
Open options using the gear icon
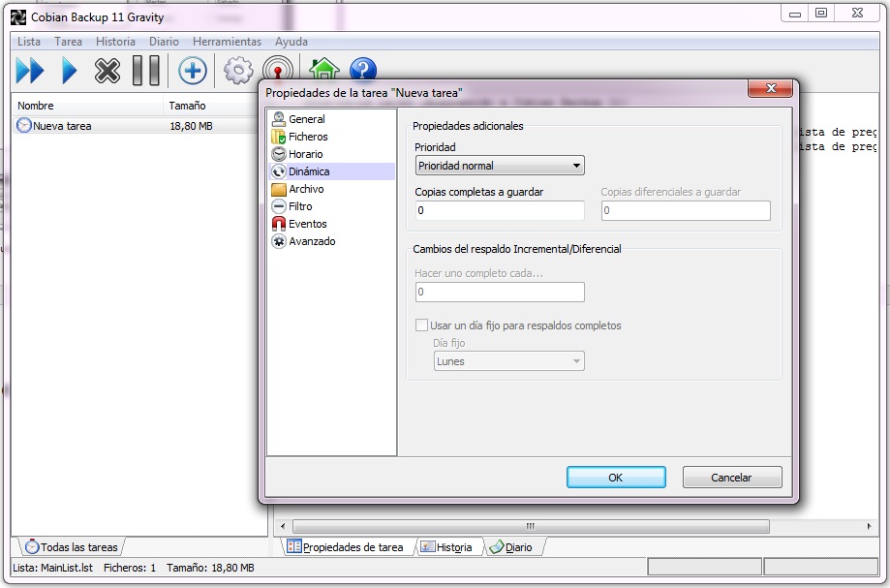pyautogui.click(x=238, y=71)
